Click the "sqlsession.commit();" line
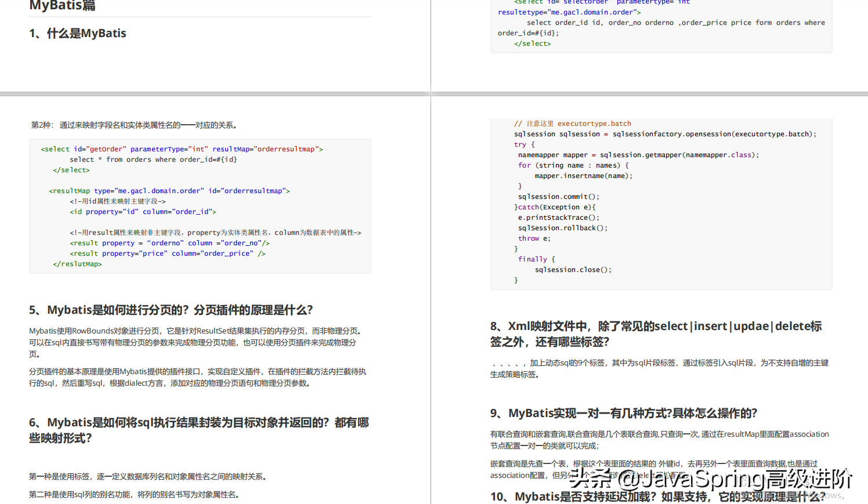The image size is (868, 504). tap(559, 197)
